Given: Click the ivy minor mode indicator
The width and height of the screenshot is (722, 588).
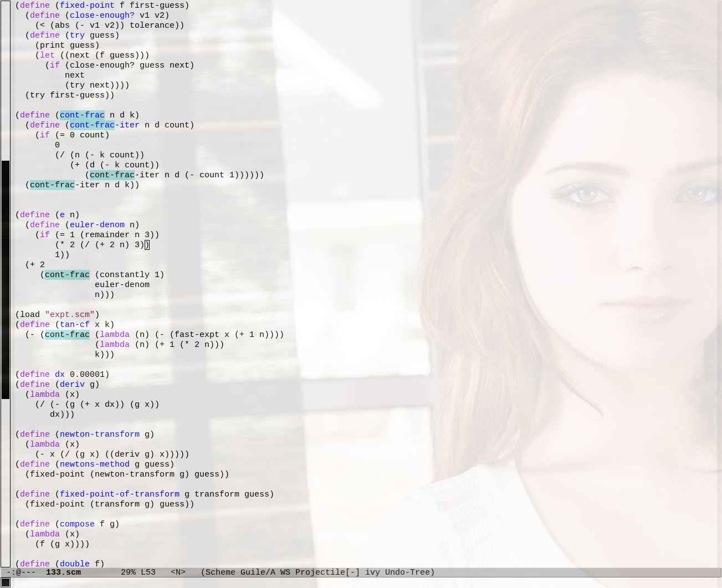Looking at the screenshot, I should click(x=372, y=572).
